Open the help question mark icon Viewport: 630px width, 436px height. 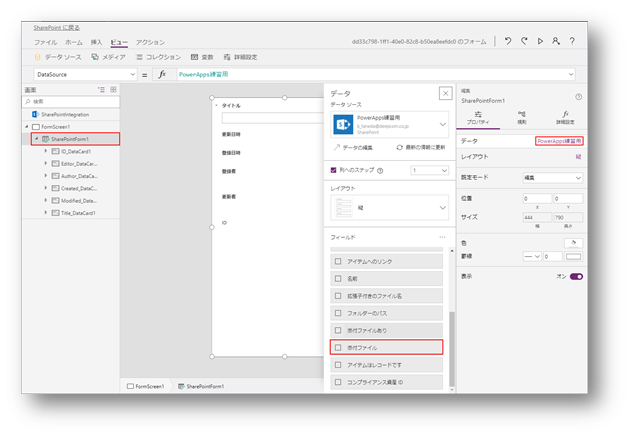pos(572,42)
